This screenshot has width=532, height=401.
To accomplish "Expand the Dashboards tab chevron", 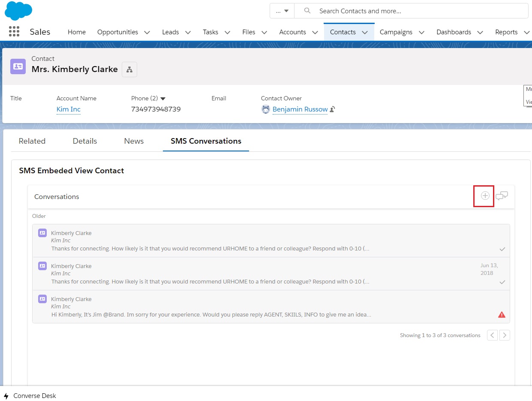I will tap(480, 32).
